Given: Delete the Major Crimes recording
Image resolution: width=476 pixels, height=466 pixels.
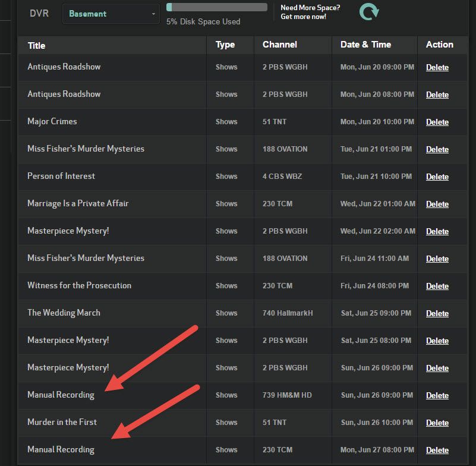Looking at the screenshot, I should point(437,122).
